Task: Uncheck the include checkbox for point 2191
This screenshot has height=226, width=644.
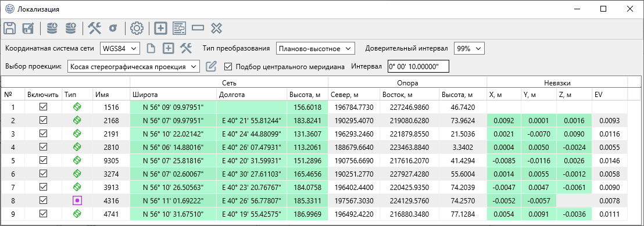Action: click(x=43, y=134)
